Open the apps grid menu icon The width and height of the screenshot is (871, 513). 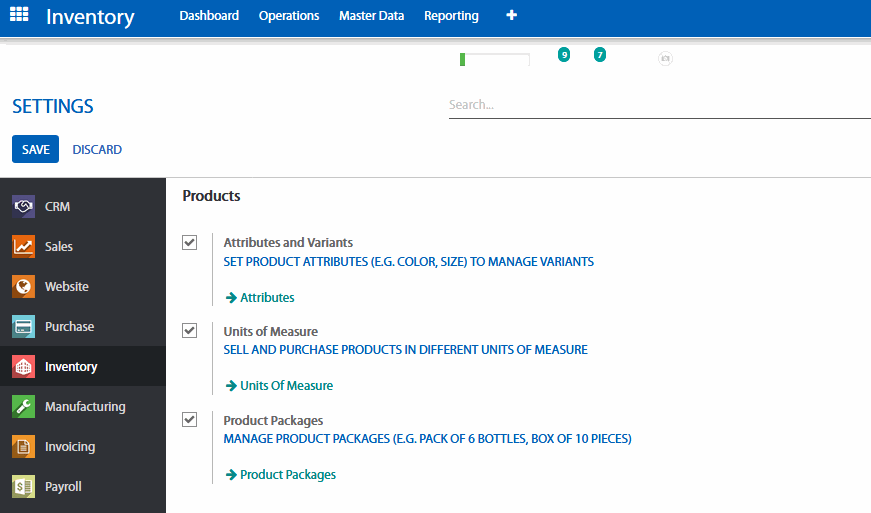tap(19, 16)
